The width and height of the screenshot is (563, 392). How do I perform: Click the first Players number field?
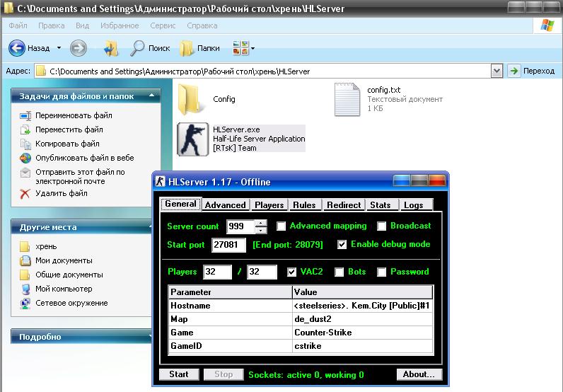click(x=218, y=272)
